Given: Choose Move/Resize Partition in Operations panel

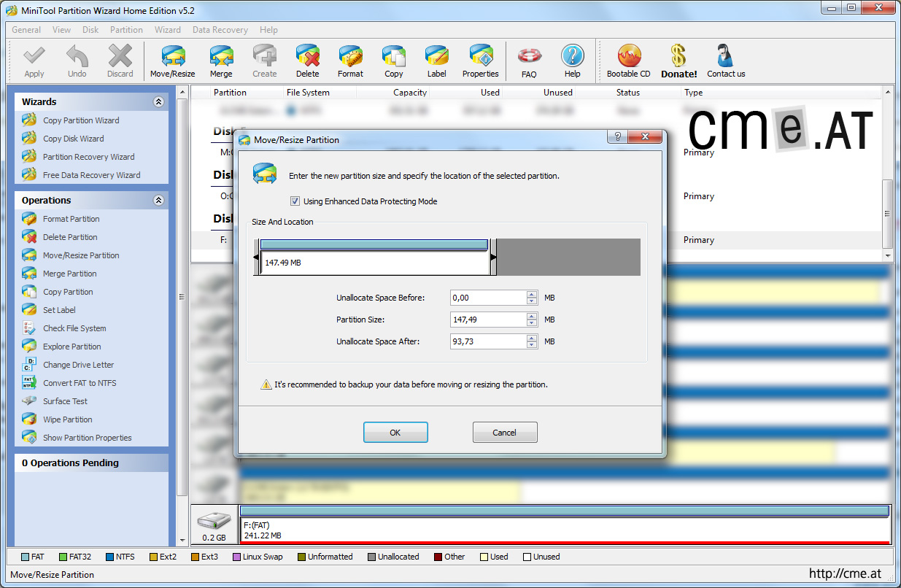Looking at the screenshot, I should point(81,255).
